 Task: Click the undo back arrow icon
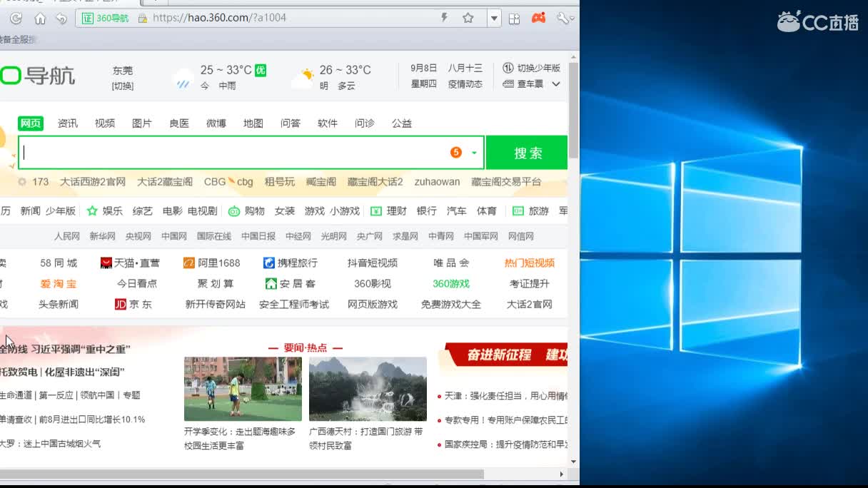61,18
